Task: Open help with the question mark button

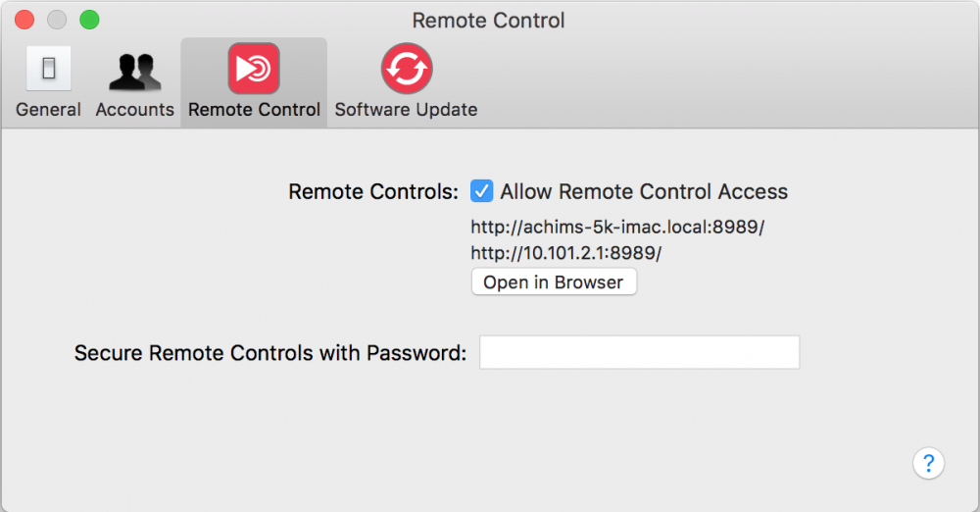Action: (x=928, y=463)
